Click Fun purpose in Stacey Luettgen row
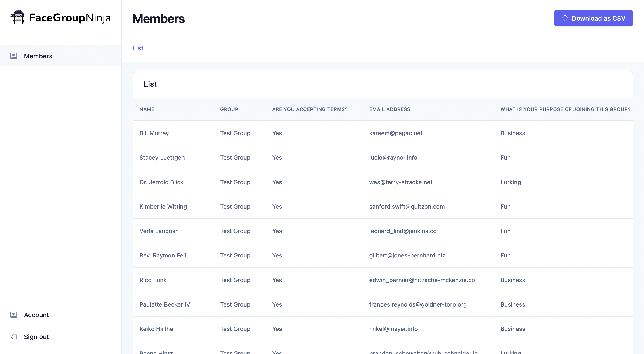 [505, 158]
